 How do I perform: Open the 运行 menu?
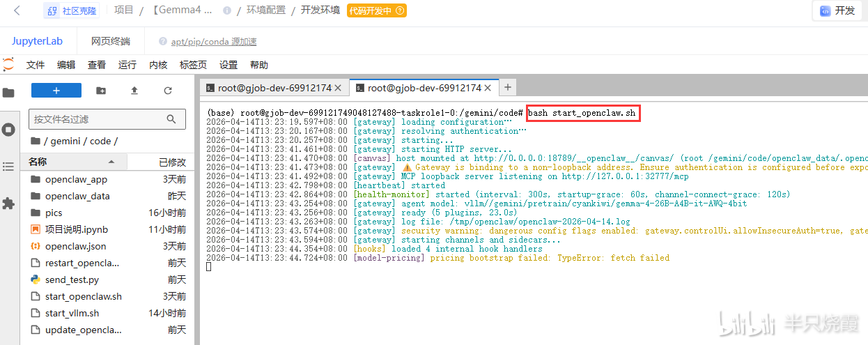click(x=127, y=65)
